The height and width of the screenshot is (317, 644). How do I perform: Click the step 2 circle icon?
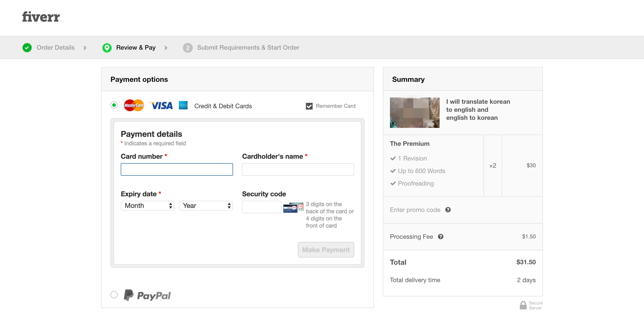click(188, 48)
